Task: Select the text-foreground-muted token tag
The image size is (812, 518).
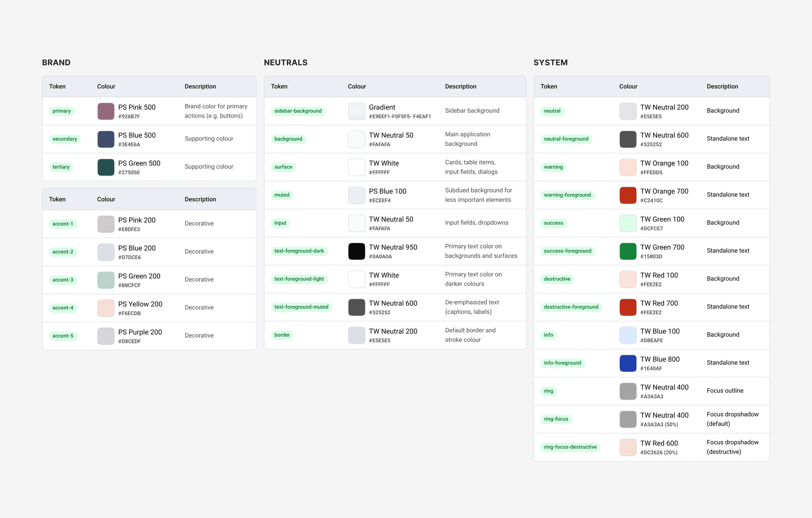Action: tap(301, 307)
